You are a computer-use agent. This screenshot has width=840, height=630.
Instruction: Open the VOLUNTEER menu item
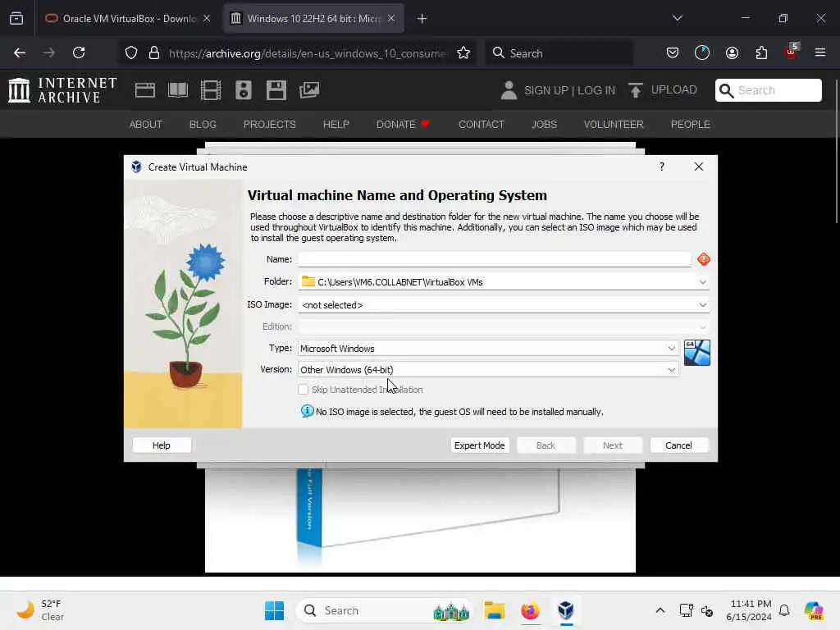[x=614, y=125]
